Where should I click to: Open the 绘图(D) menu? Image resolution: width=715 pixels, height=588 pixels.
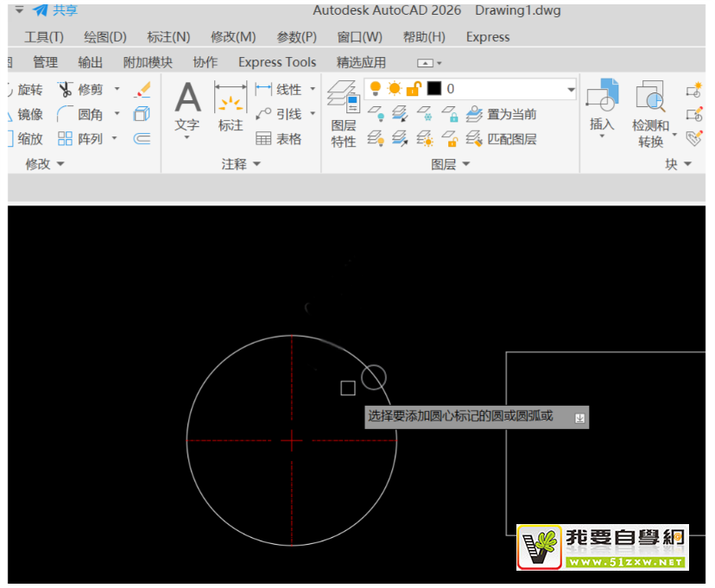coord(104,37)
